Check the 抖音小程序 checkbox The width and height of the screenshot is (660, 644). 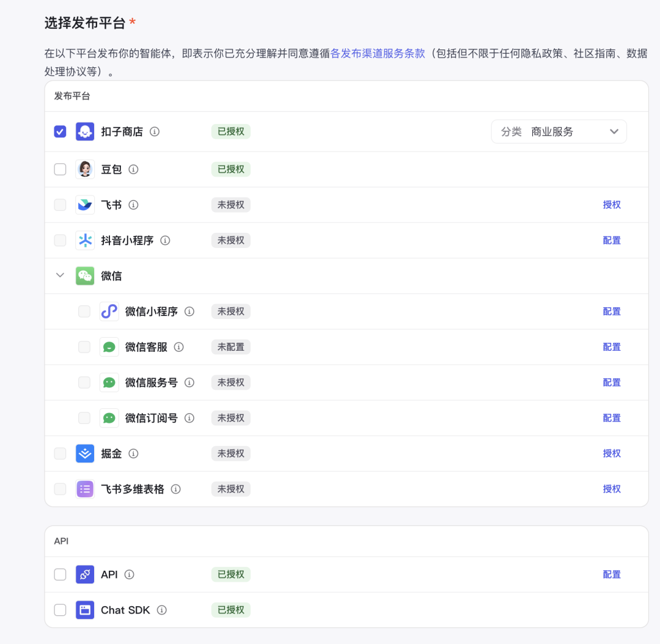click(x=60, y=240)
